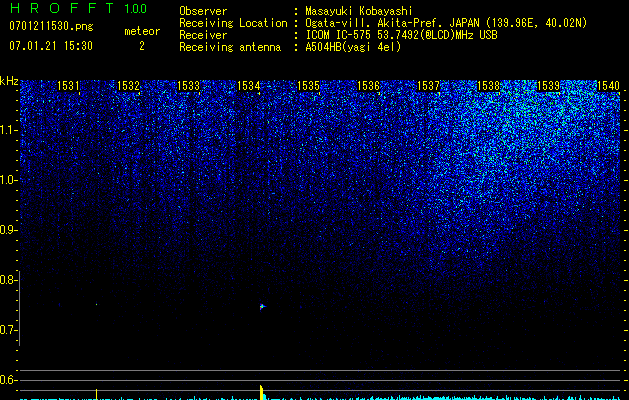
Task: Click the 1539 time marker
Action: [x=548, y=85]
